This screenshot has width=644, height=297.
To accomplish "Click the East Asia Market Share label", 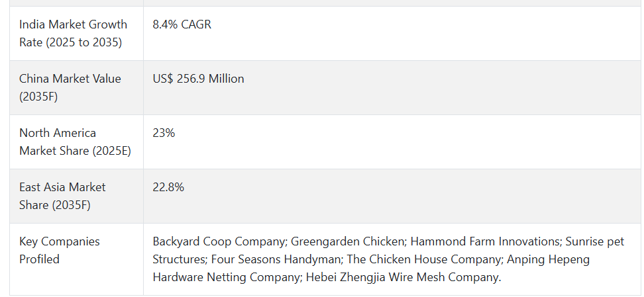I will tap(62, 196).
